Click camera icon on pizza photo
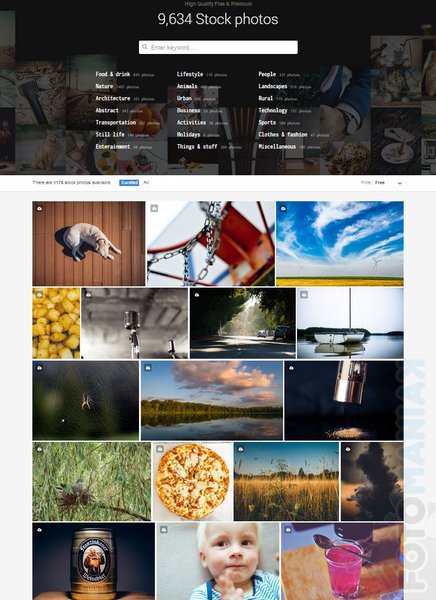The height and width of the screenshot is (600, 436). 160,449
